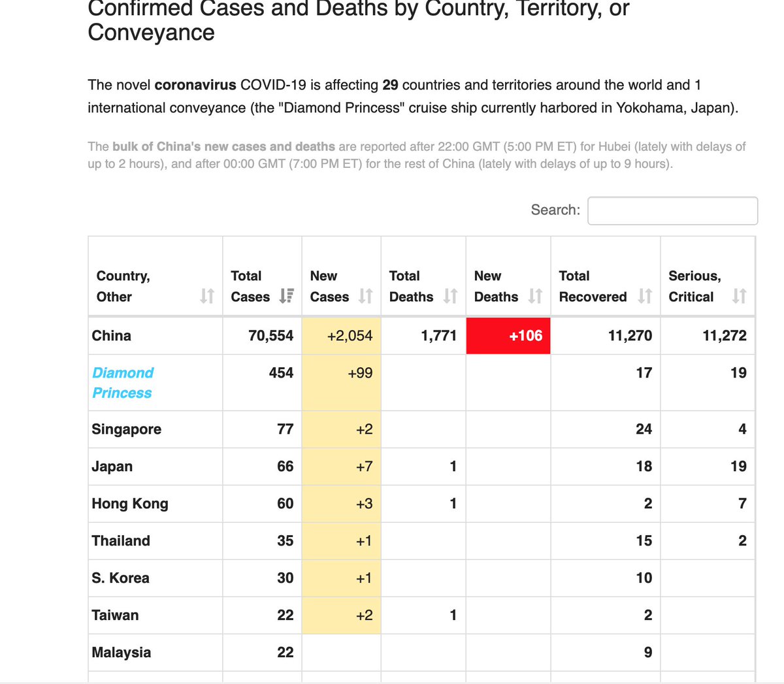Click the Singapore row name
This screenshot has height=684, width=784.
[x=127, y=429]
